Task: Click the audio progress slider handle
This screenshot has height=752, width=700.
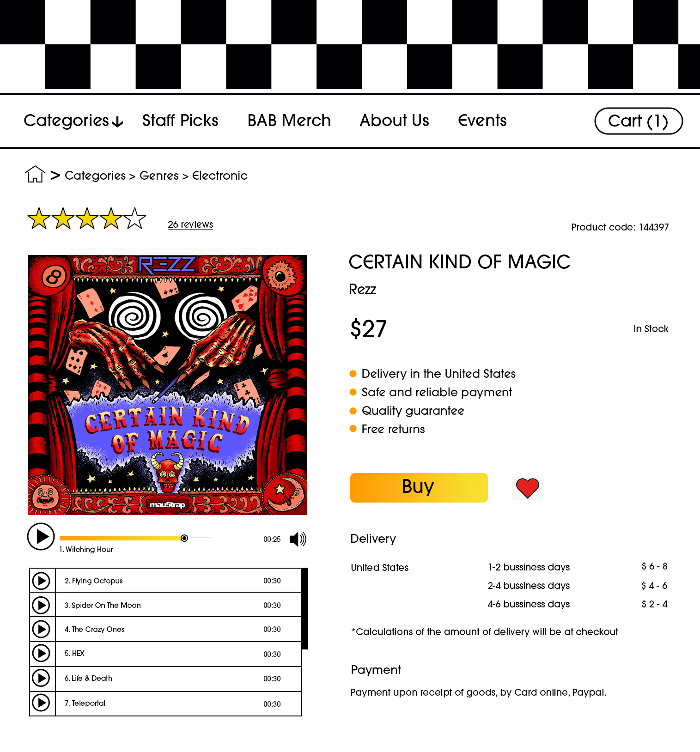Action: coord(184,538)
